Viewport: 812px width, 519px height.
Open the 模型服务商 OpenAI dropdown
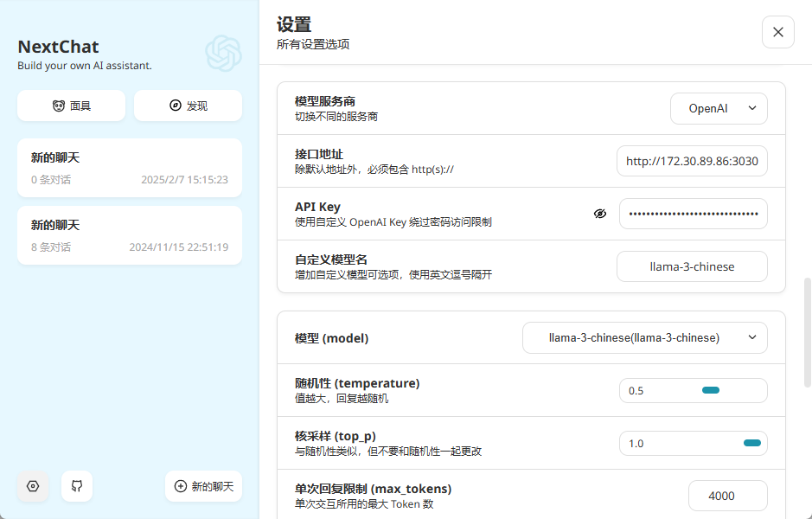pyautogui.click(x=719, y=108)
